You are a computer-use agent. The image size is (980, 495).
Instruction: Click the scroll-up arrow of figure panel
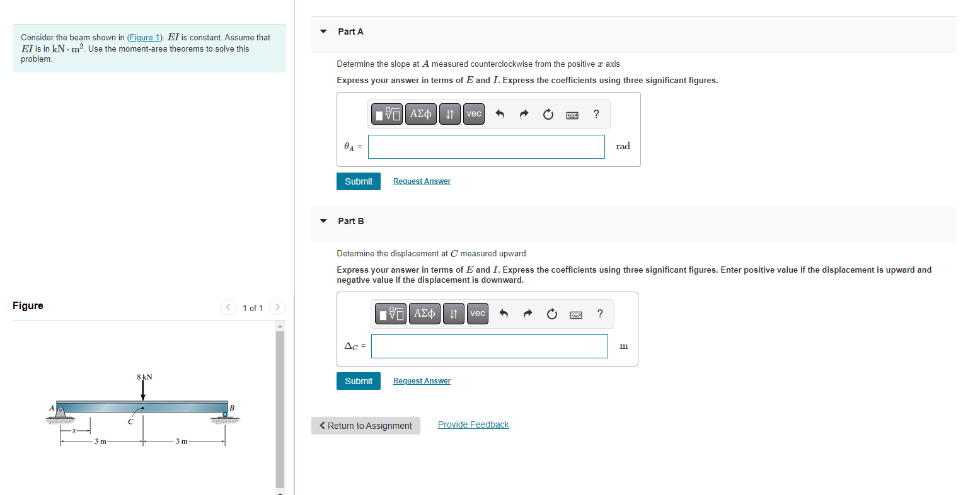280,326
